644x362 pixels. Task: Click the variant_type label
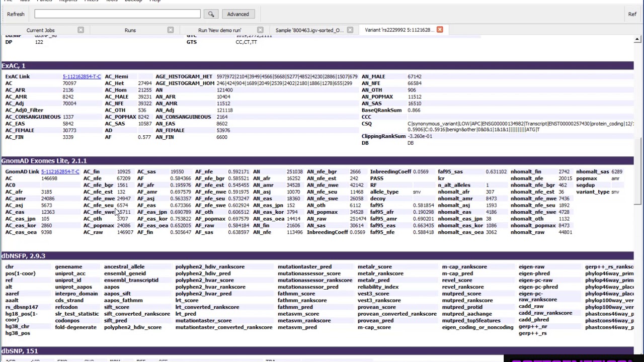[x=593, y=192]
